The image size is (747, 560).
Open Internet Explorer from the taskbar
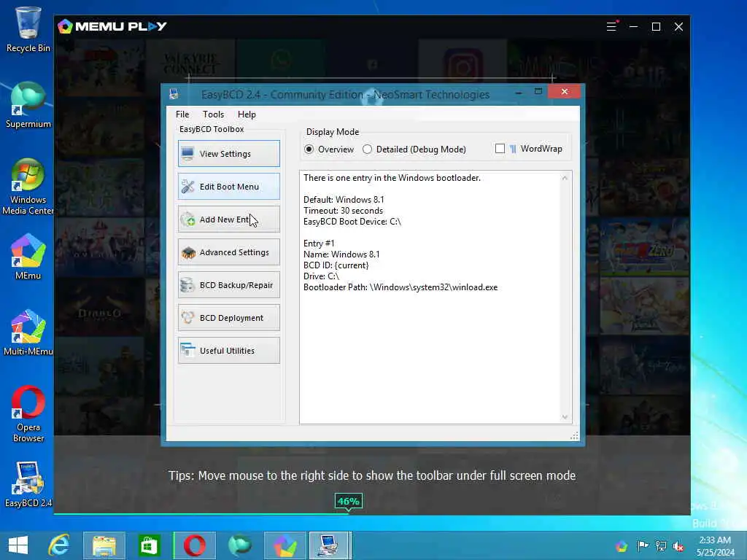[60, 545]
